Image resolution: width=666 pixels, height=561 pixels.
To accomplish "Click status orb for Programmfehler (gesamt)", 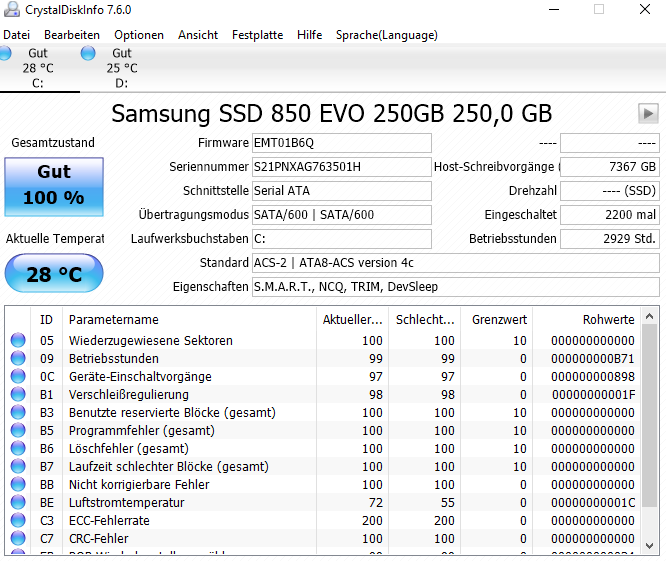I will point(18,430).
